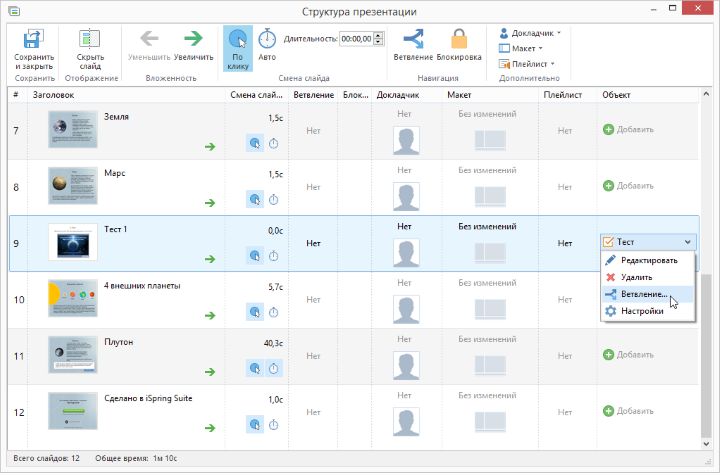Viewport: 720px width, 473px height.
Task: Open the Presenter dropdown in toolbar
Action: 530,33
